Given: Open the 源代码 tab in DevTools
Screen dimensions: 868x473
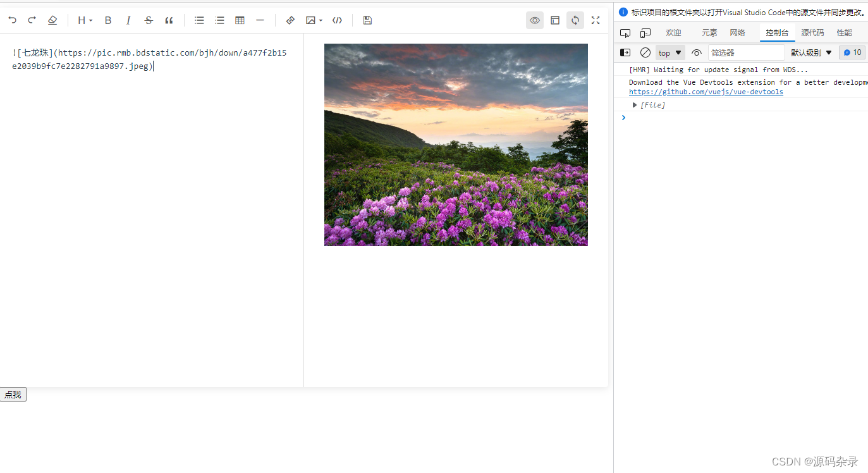Looking at the screenshot, I should [812, 33].
